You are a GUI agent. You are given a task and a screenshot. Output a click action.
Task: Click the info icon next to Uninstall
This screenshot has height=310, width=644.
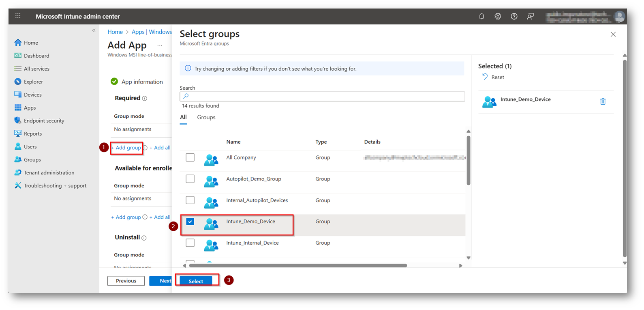(144, 238)
